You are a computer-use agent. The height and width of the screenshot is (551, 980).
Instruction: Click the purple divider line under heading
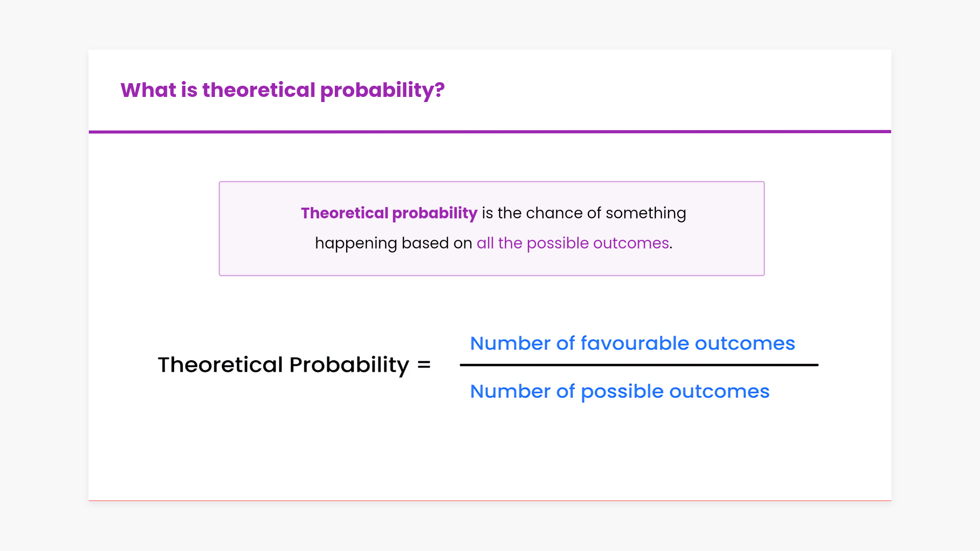pyautogui.click(x=490, y=132)
